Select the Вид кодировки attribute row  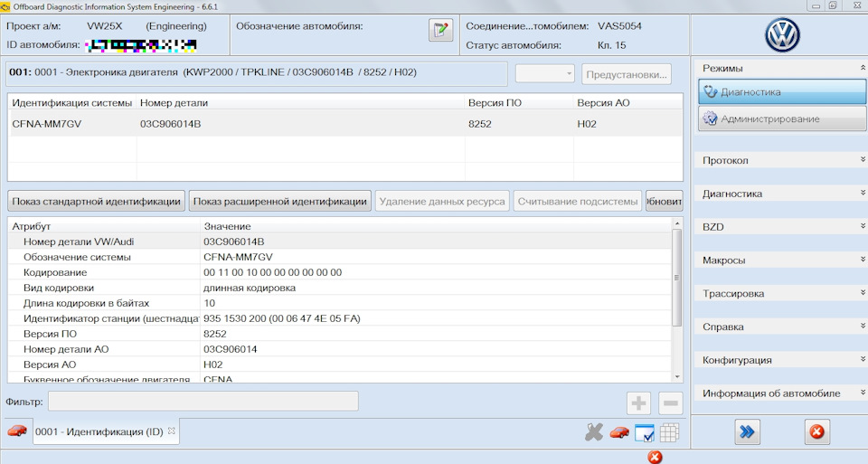click(x=339, y=288)
